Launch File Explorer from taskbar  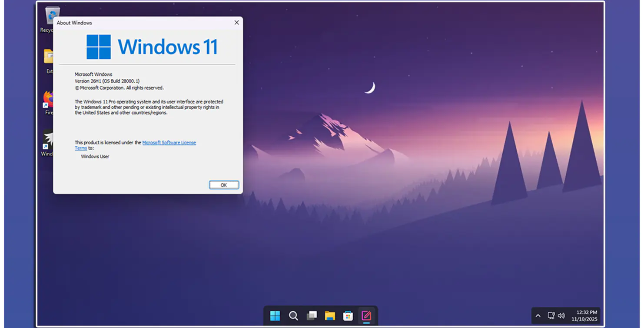(x=330, y=315)
